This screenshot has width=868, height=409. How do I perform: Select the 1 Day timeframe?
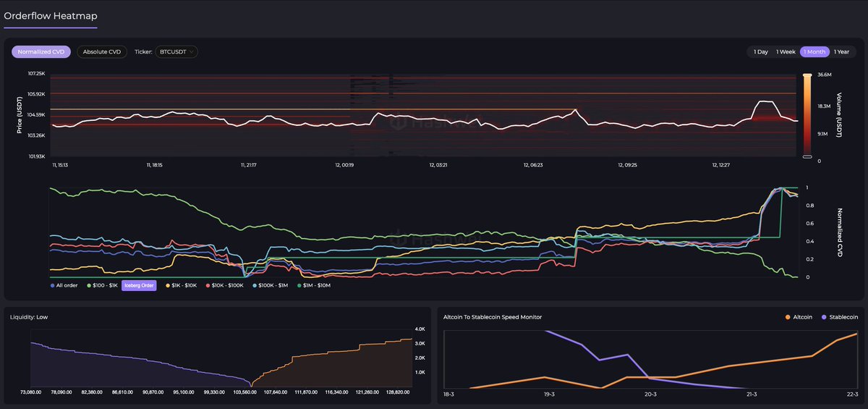click(761, 52)
